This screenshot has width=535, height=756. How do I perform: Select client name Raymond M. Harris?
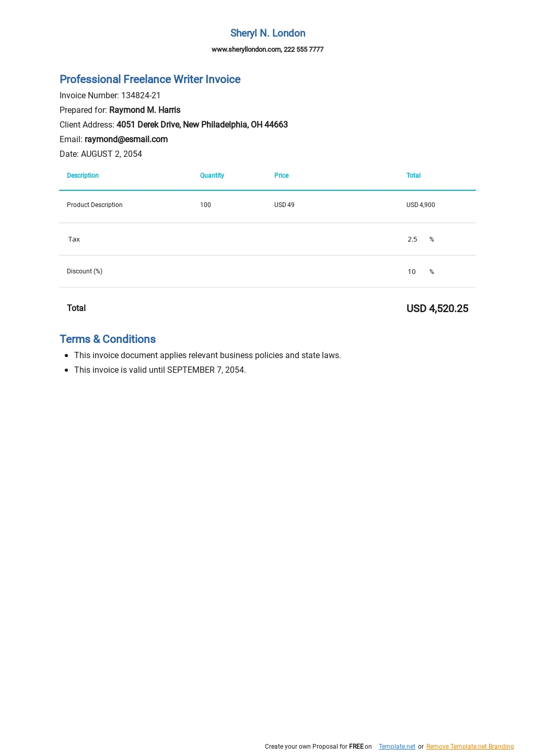(x=145, y=110)
